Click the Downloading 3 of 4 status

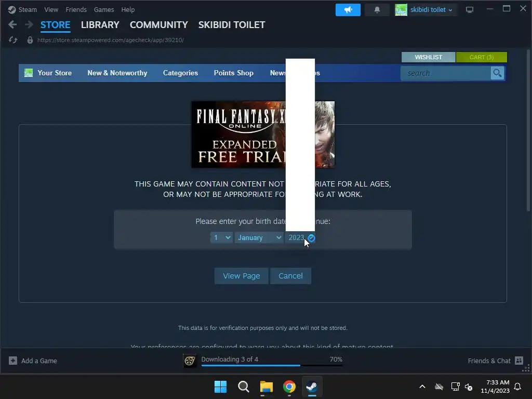230,359
